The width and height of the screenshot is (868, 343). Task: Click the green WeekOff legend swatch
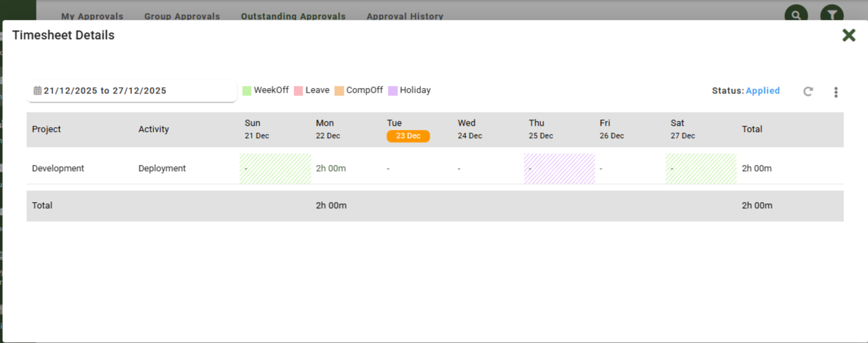(247, 91)
